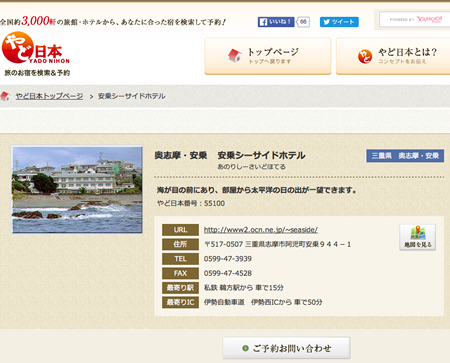Open the hotel URL www2.ocn.ne.jp link
The width and height of the screenshot is (450, 363).
(261, 230)
